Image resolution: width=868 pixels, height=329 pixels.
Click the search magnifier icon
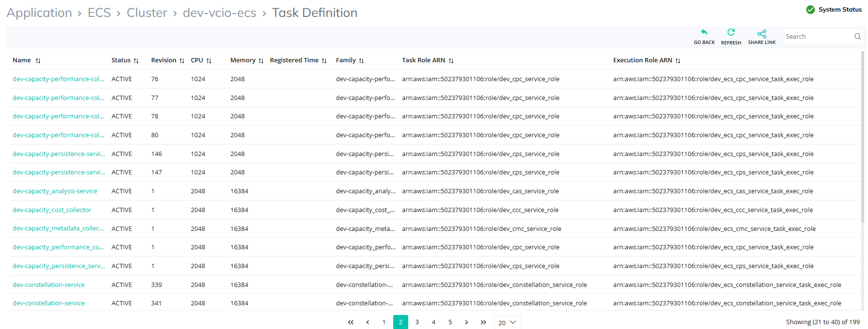click(857, 36)
